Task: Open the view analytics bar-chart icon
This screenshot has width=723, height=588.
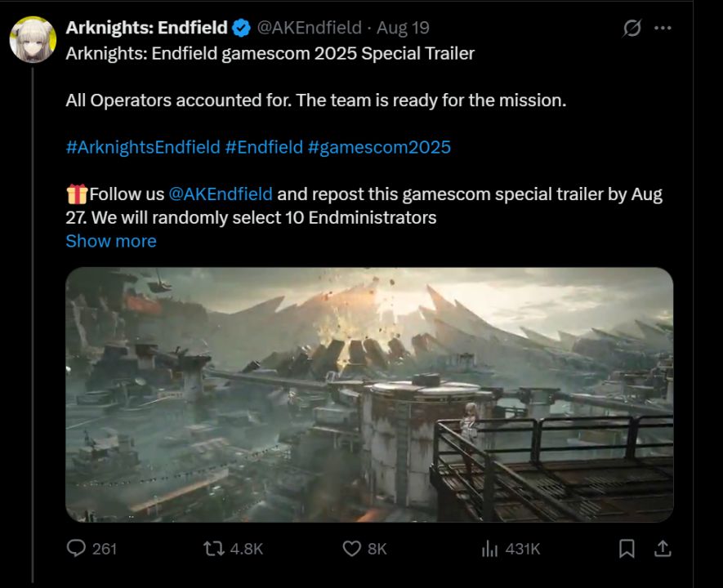Action: click(x=489, y=549)
